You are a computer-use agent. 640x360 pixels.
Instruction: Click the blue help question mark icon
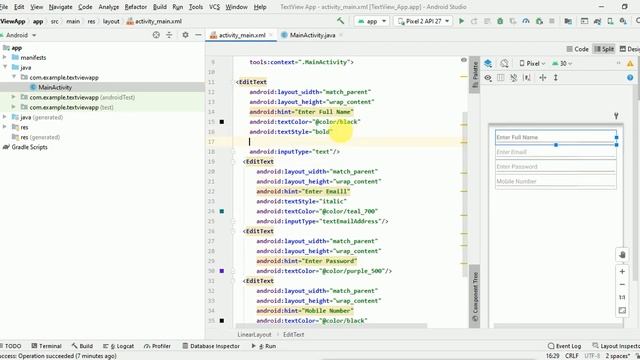[630, 78]
